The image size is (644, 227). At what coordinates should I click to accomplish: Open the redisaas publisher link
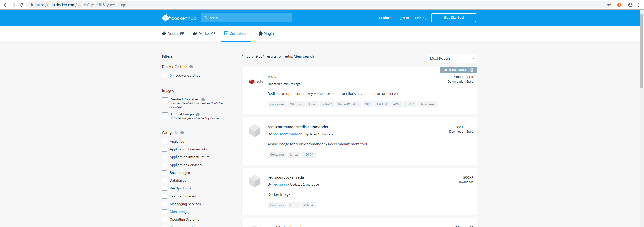(x=280, y=184)
